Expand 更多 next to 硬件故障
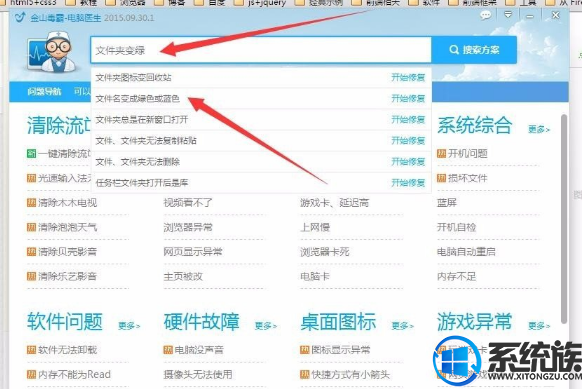582x389 pixels. pos(265,326)
